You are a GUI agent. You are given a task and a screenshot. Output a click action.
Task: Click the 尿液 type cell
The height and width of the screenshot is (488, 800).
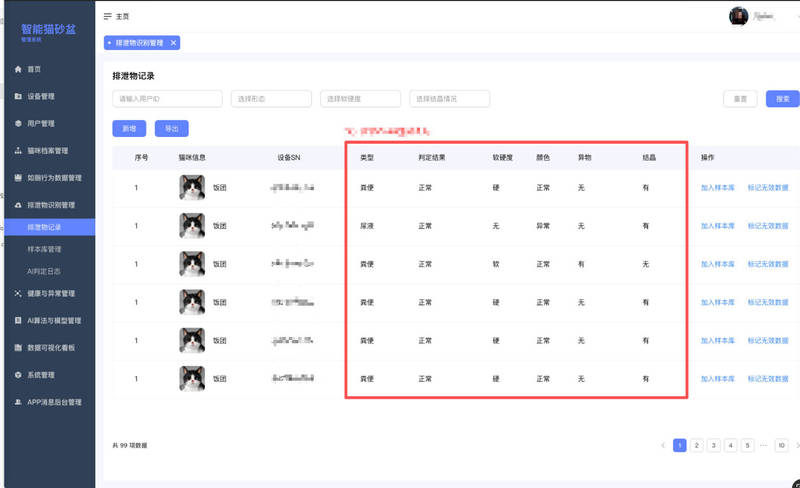(367, 226)
